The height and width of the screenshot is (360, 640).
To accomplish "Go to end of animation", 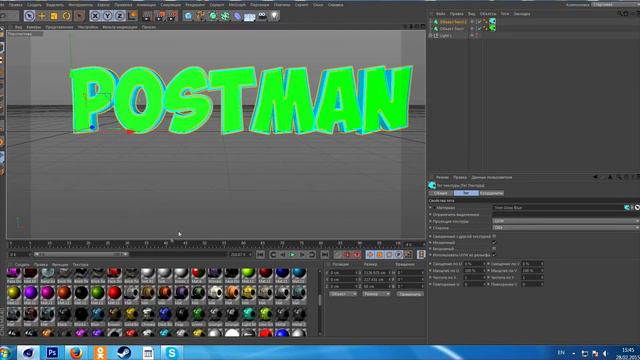I will tap(324, 254).
